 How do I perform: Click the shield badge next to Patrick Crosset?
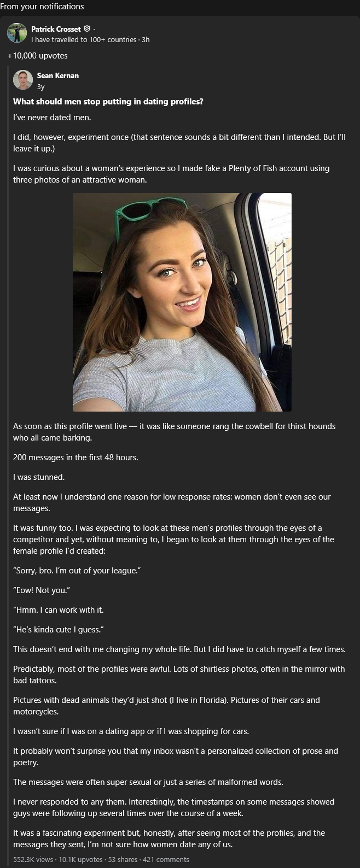point(86,29)
